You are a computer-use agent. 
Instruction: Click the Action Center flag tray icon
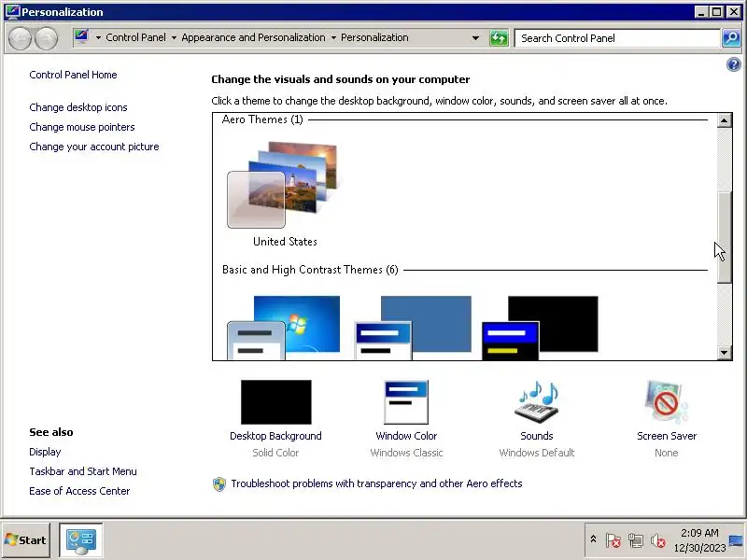[613, 540]
